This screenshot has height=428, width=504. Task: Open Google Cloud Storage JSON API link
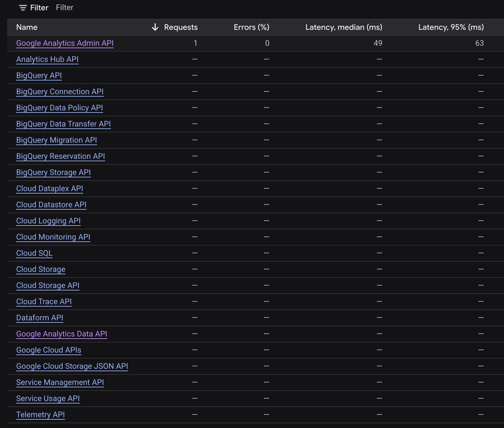pyautogui.click(x=72, y=366)
